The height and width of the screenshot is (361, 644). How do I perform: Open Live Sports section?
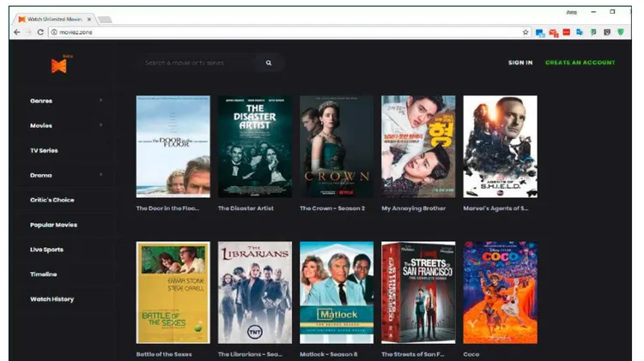47,250
